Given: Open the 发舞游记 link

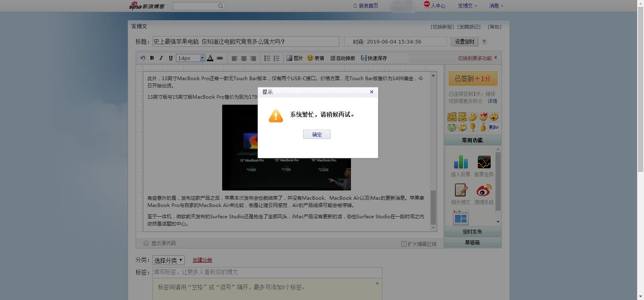Looking at the screenshot, I should (x=469, y=27).
